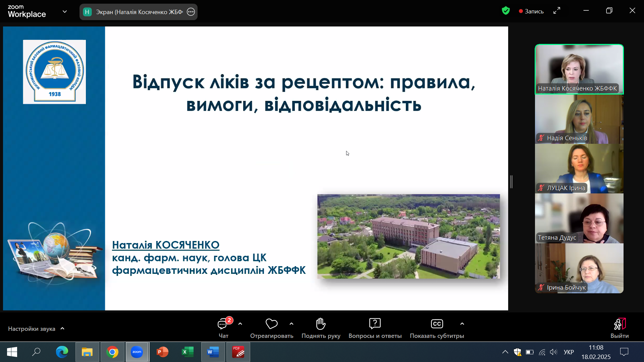Open Zoom Workplace dropdown menu

(65, 12)
